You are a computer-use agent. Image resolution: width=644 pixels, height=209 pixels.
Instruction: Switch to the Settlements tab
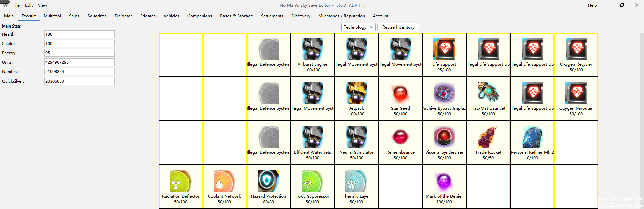point(272,16)
